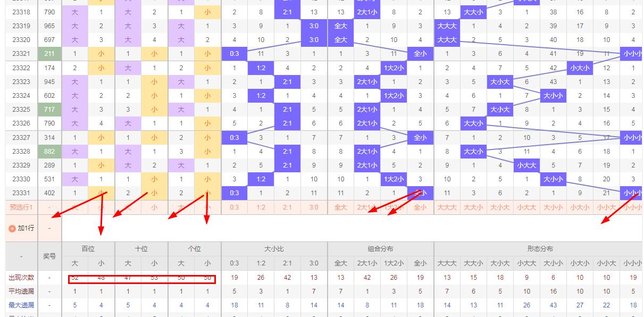Select 0:3 in the 预选行1 row

point(234,207)
